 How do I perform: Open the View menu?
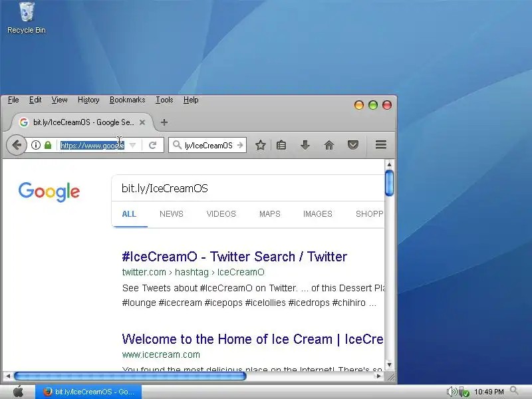pos(59,100)
